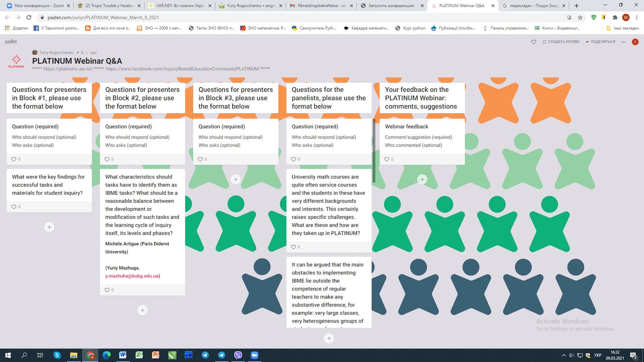Open Telegram from the taskbar
Image resolution: width=644 pixels, height=362 pixels.
tap(205, 355)
